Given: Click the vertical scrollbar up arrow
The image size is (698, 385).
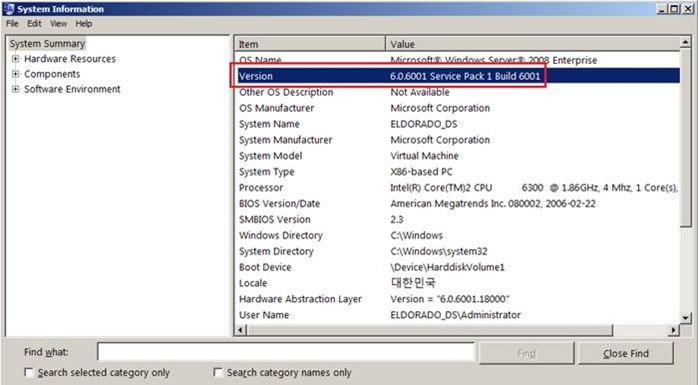Looking at the screenshot, I should (686, 42).
